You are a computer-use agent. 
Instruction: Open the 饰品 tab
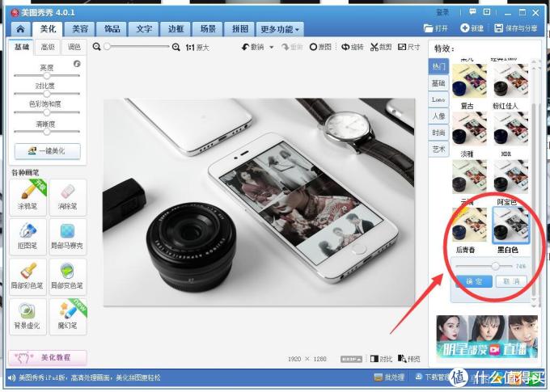pyautogui.click(x=112, y=29)
